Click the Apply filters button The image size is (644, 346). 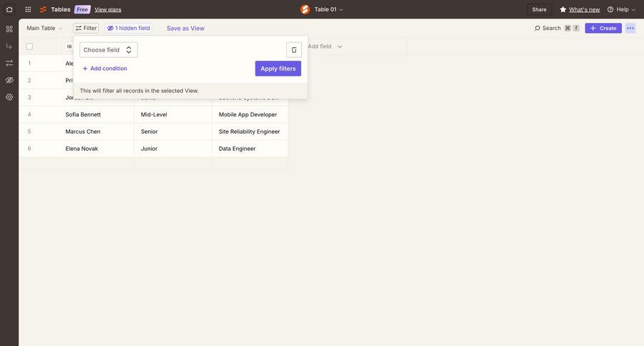pos(278,69)
